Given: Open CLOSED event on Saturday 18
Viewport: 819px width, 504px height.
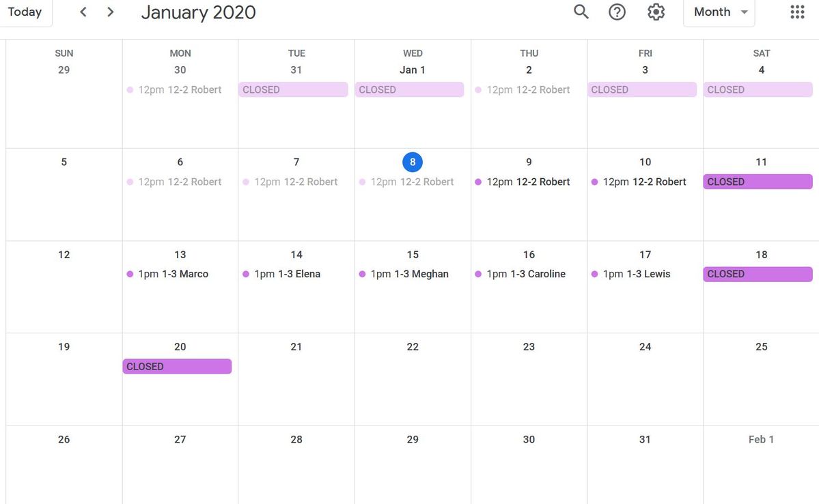Looking at the screenshot, I should tap(758, 275).
